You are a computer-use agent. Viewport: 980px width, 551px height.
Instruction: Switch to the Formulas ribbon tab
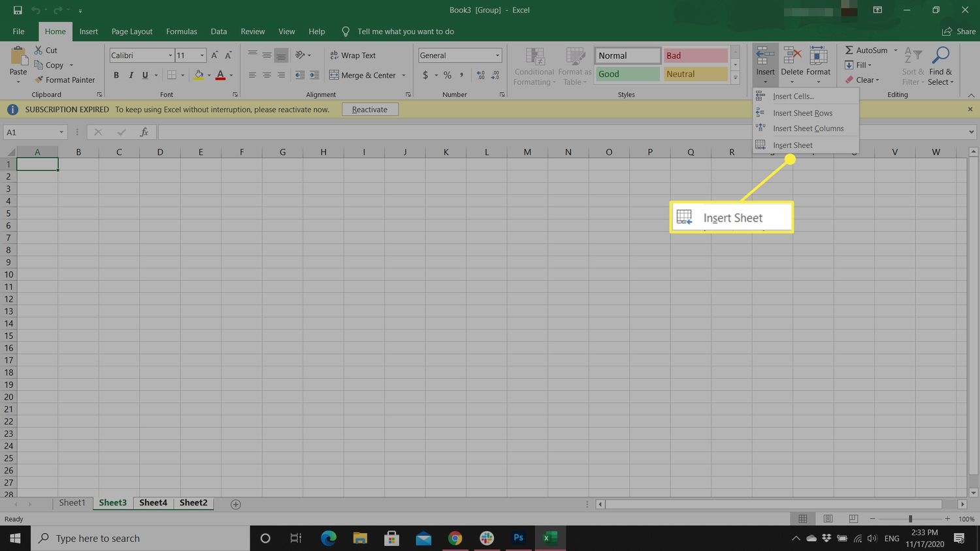(181, 31)
